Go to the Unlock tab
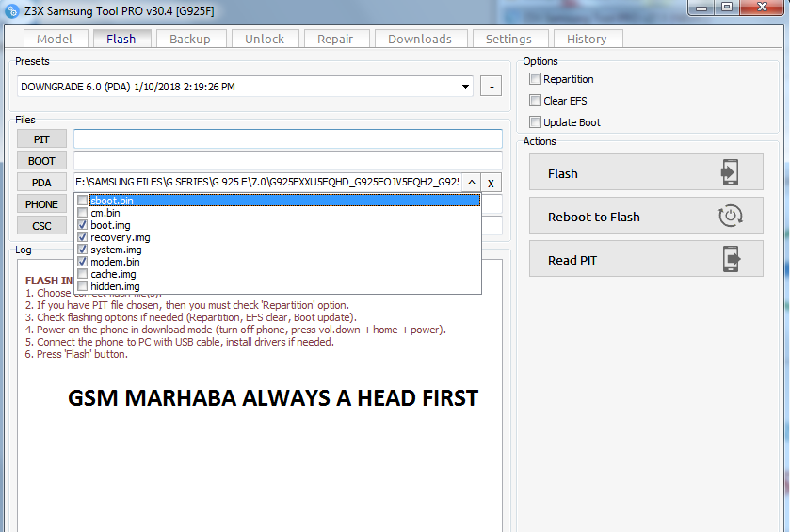 265,39
